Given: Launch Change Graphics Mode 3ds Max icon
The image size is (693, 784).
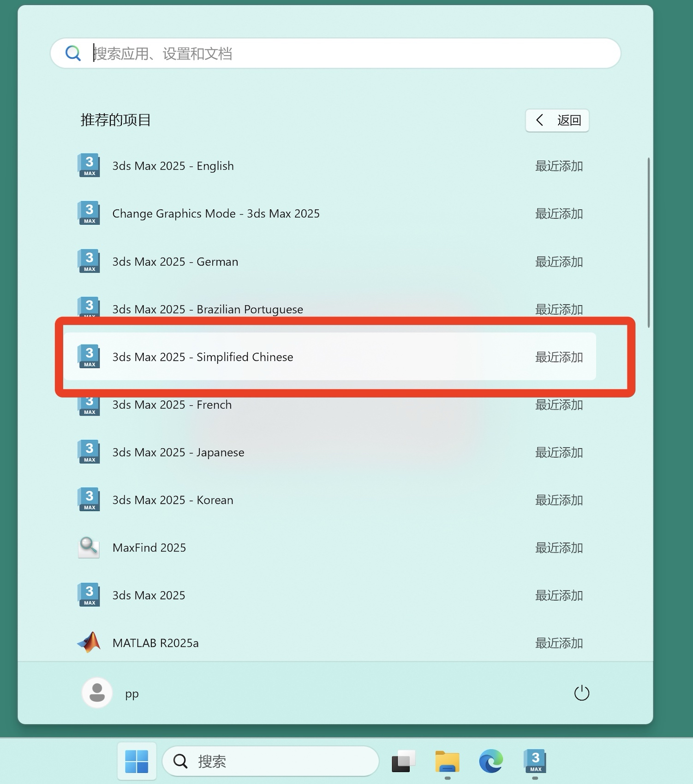Looking at the screenshot, I should pos(89,213).
